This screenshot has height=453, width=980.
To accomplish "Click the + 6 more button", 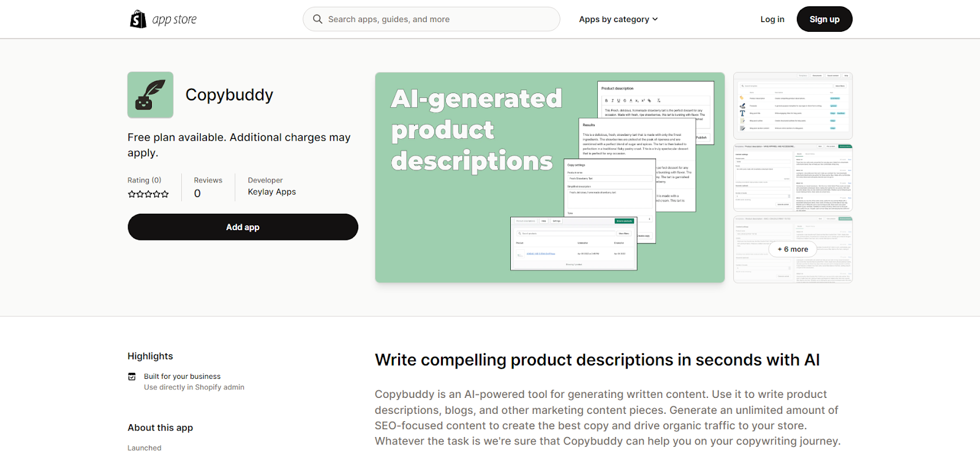I will (793, 249).
